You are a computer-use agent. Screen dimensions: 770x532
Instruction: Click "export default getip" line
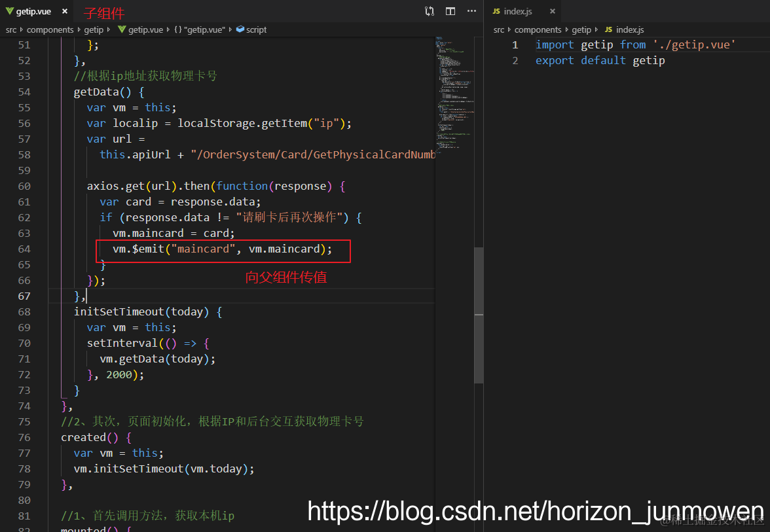pyautogui.click(x=600, y=60)
